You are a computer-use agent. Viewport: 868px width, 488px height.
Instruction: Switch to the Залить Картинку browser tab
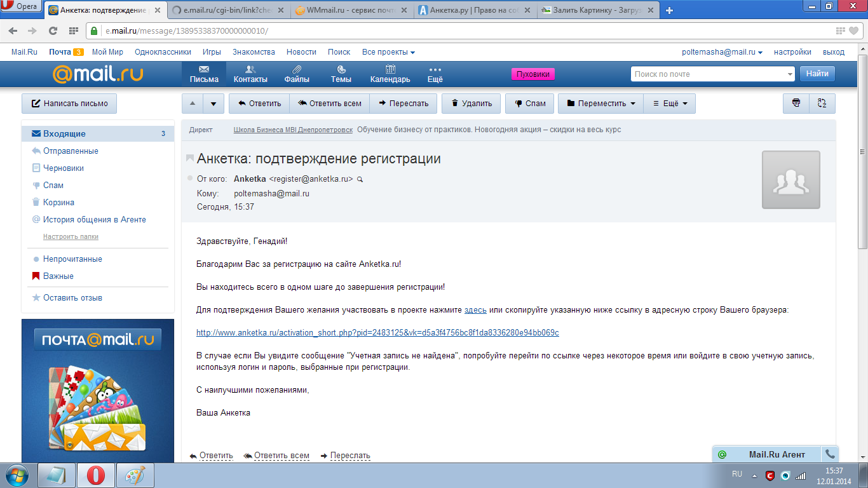pos(597,10)
